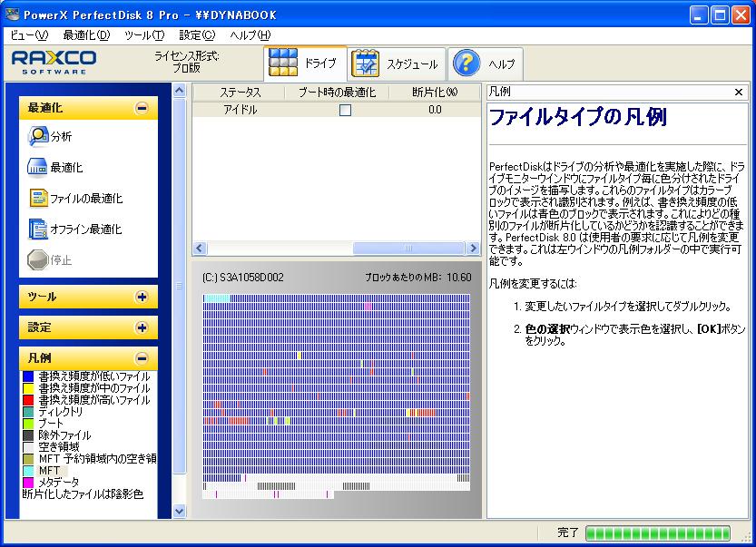Viewport: 756px width, 547px height.
Task: Click the red 書換え頻度が高いファイル swatch
Action: point(28,400)
